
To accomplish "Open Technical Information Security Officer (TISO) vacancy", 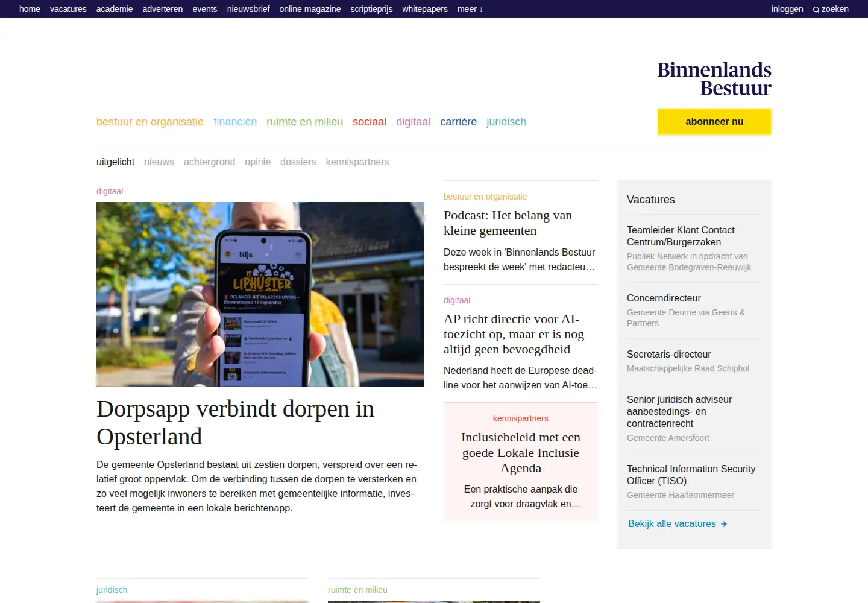I will pyautogui.click(x=691, y=475).
